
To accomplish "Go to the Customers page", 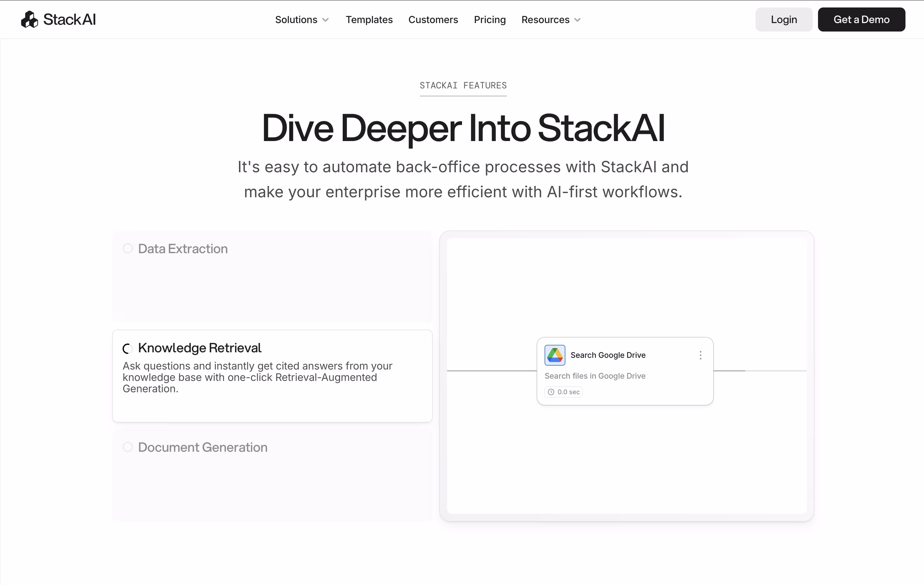I will pos(433,19).
